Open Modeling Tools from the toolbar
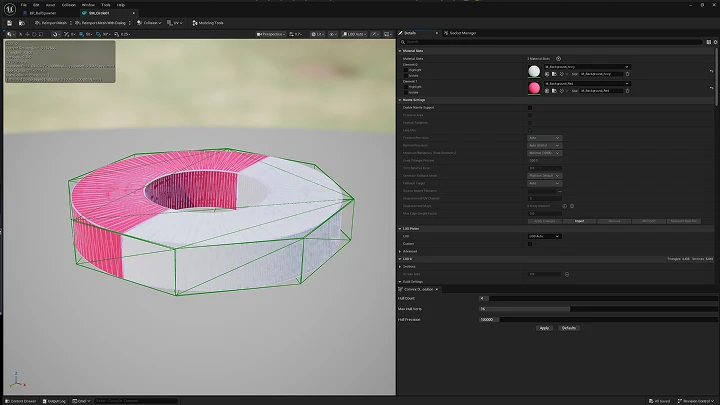The width and height of the screenshot is (720, 405). click(208, 23)
